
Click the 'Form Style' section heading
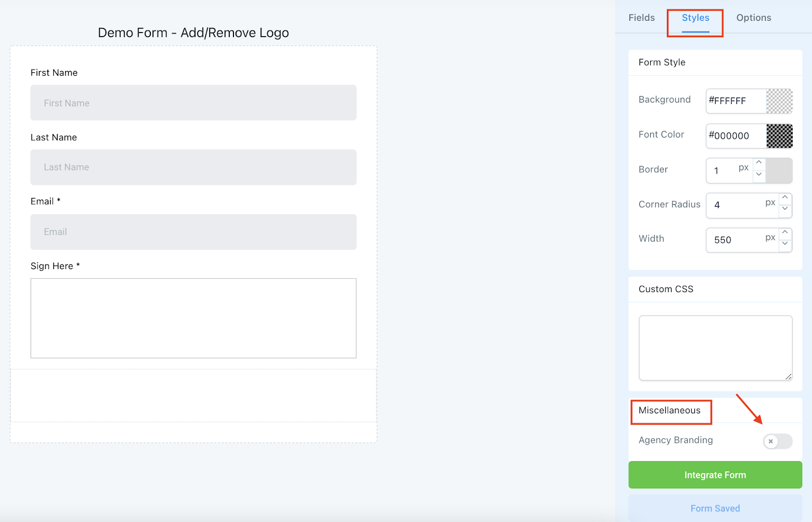pos(662,62)
